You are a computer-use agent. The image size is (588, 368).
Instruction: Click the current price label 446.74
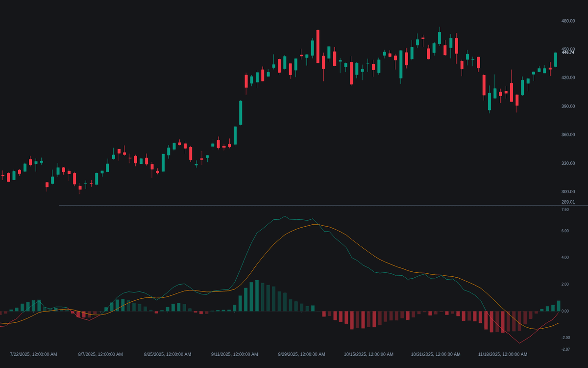coord(568,53)
